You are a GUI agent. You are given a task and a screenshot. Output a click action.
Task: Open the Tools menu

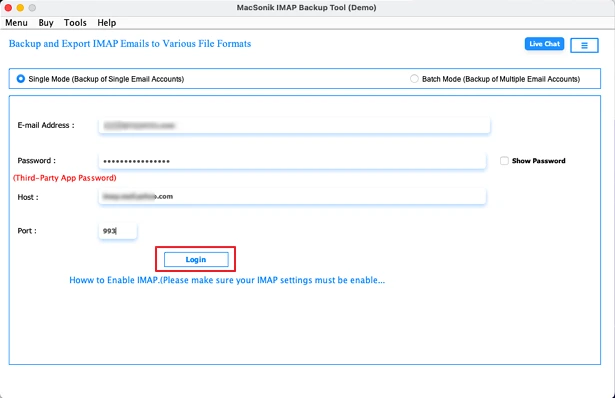click(x=75, y=23)
